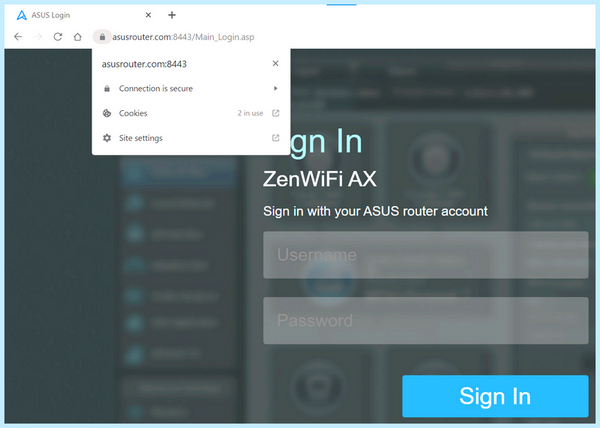Click Site settings external link icon

[276, 138]
